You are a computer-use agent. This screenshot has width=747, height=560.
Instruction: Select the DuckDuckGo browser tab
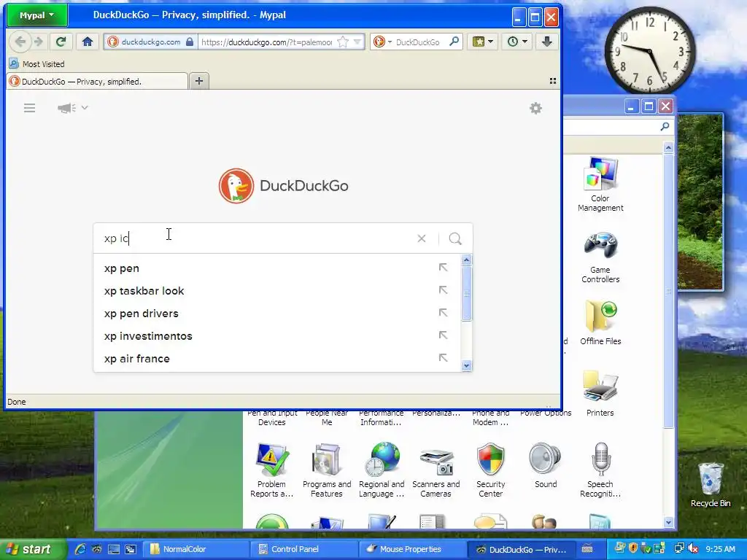point(97,82)
